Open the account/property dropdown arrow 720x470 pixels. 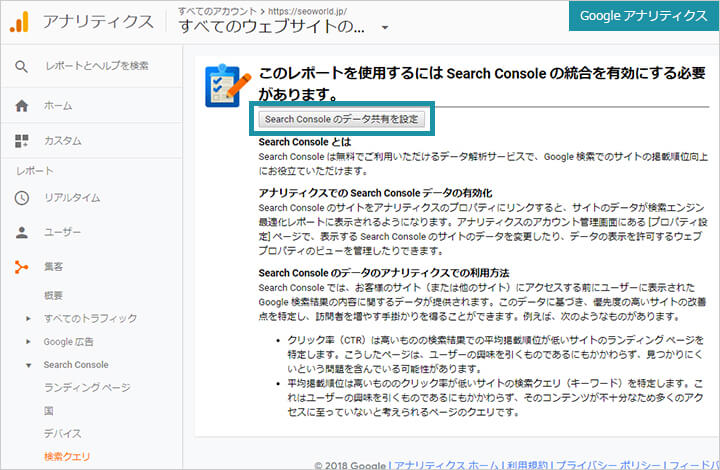click(385, 28)
